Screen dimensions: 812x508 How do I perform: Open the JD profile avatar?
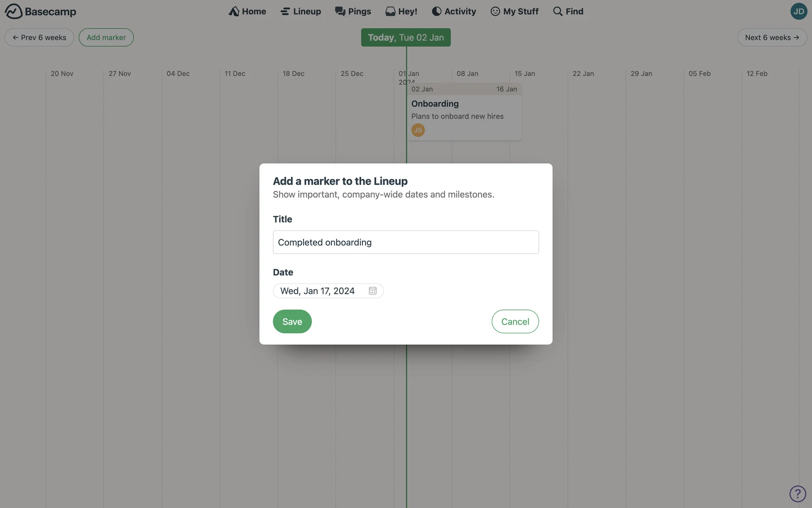(798, 11)
